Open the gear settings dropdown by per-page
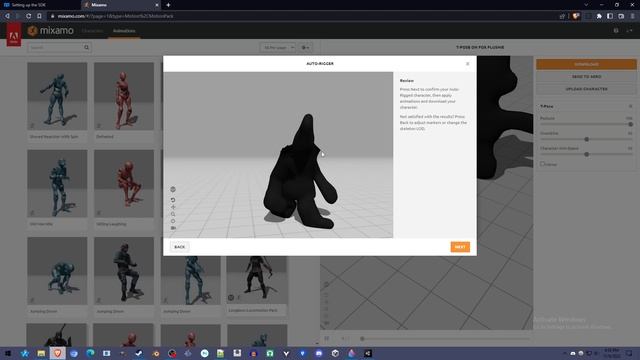The width and height of the screenshot is (640, 360). (x=305, y=48)
